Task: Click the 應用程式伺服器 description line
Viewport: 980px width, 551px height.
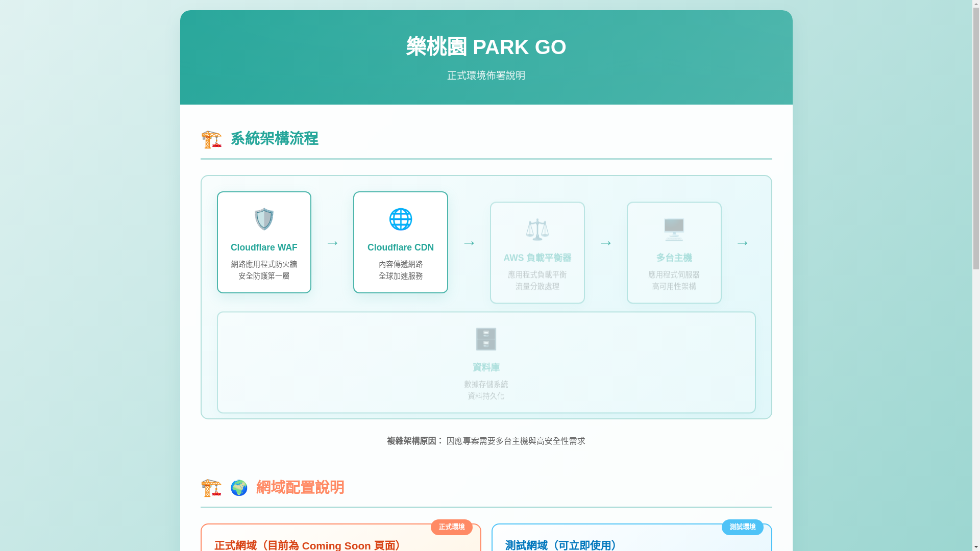Action: pyautogui.click(x=674, y=274)
